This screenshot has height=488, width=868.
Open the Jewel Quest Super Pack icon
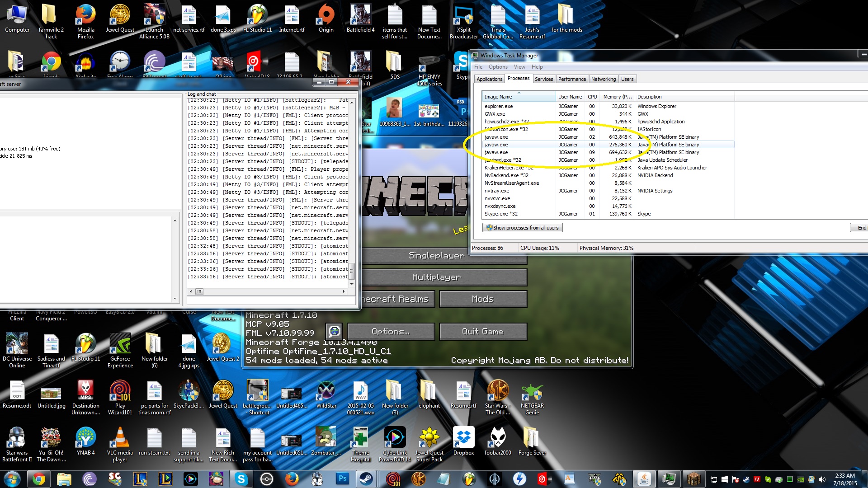(429, 445)
